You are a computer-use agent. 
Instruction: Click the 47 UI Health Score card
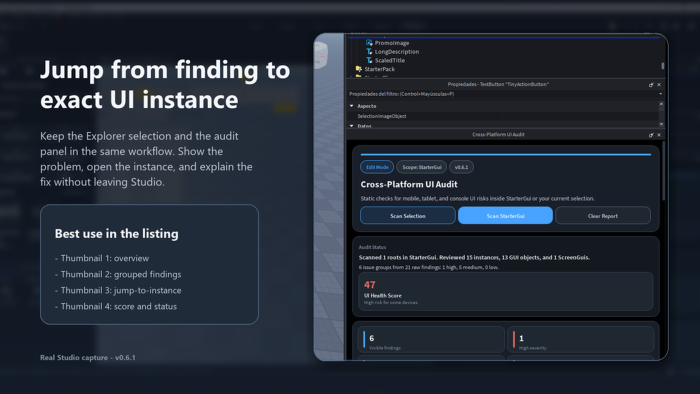click(506, 292)
